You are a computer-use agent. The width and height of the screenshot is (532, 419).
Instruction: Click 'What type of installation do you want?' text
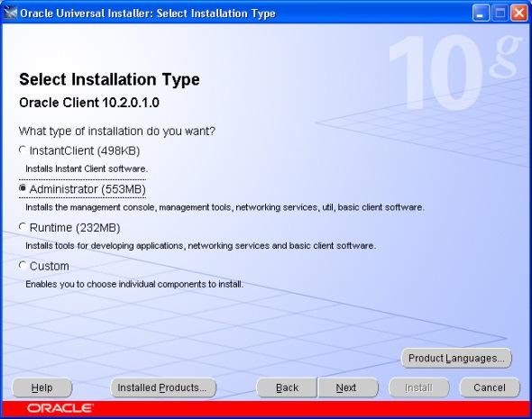point(117,131)
